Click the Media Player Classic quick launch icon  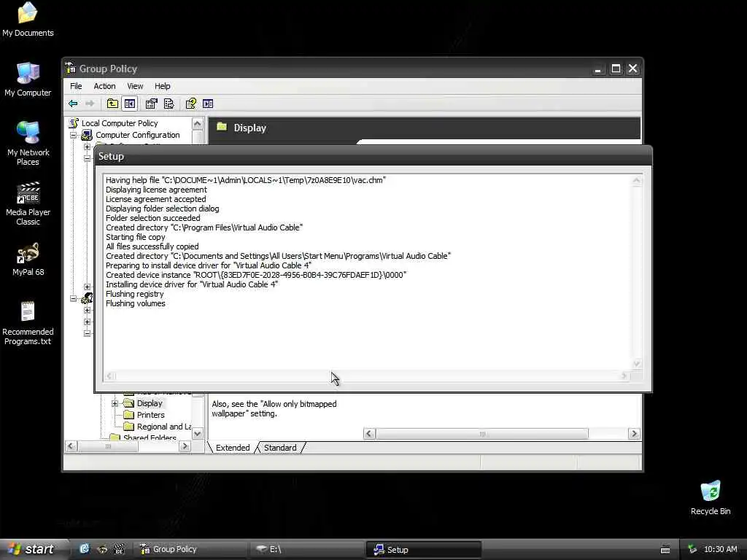pos(119,549)
